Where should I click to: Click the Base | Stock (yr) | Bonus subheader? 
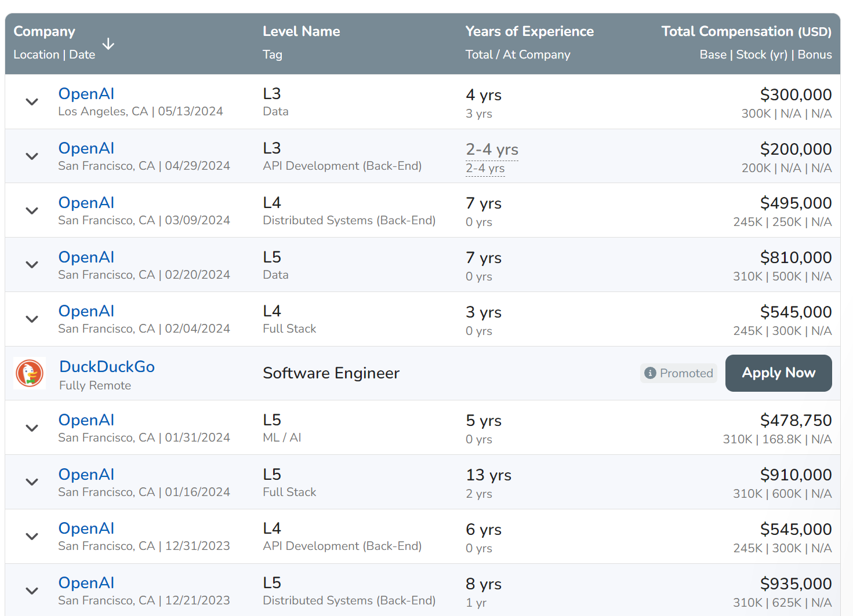(765, 54)
